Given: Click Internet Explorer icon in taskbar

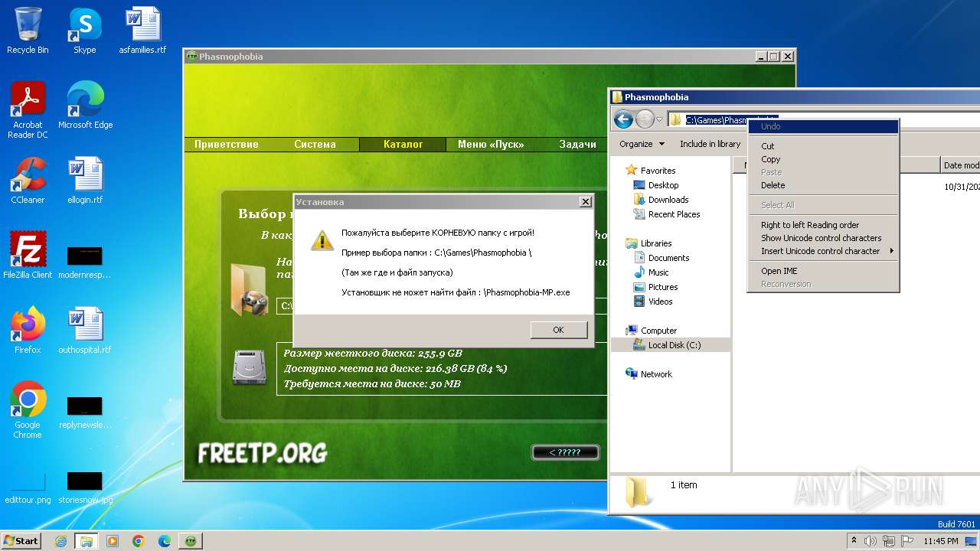Looking at the screenshot, I should [60, 541].
